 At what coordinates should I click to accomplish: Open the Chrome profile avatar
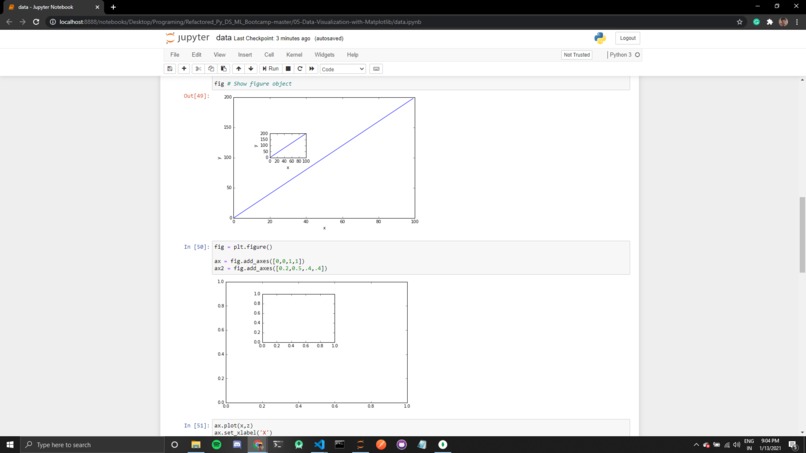pos(783,22)
